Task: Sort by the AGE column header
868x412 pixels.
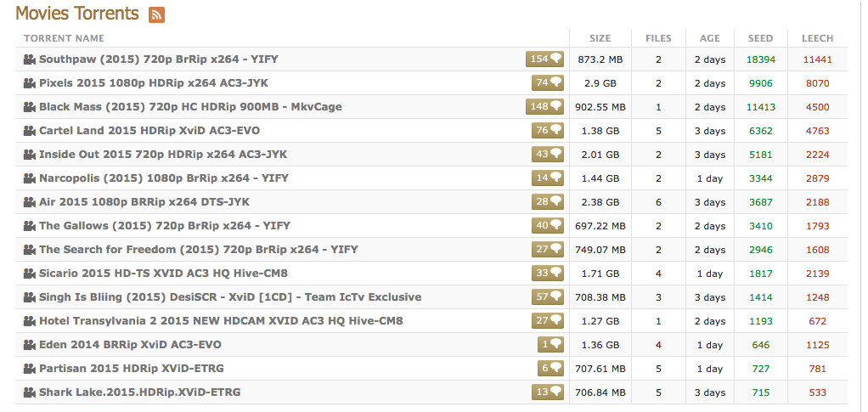Action: tap(709, 38)
